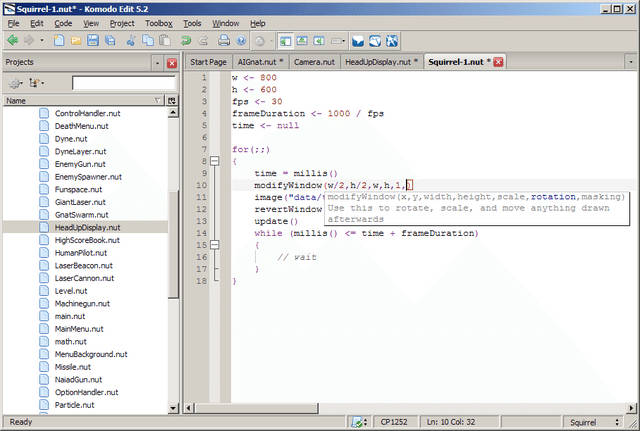Image resolution: width=640 pixels, height=431 pixels.
Task: Collapse the for loop fold at line 8
Action: click(x=215, y=160)
